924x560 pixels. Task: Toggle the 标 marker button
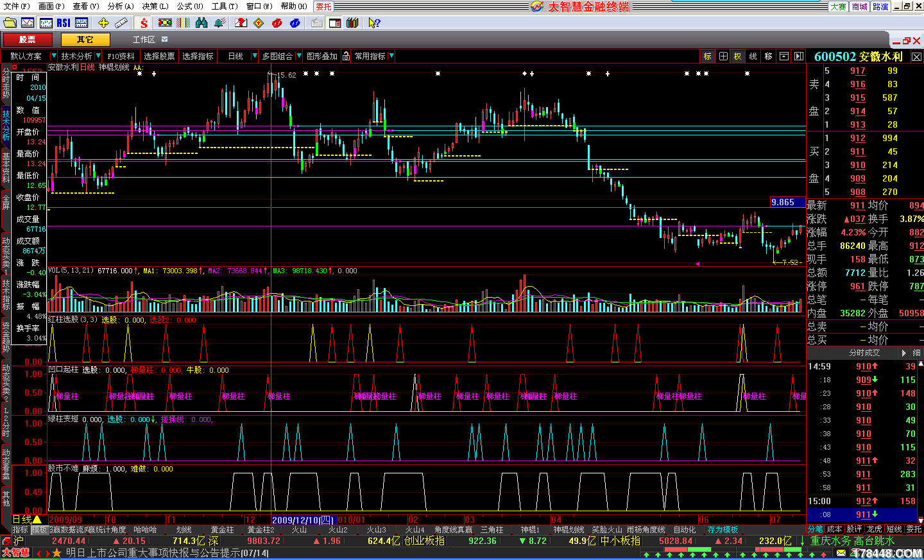(x=707, y=56)
